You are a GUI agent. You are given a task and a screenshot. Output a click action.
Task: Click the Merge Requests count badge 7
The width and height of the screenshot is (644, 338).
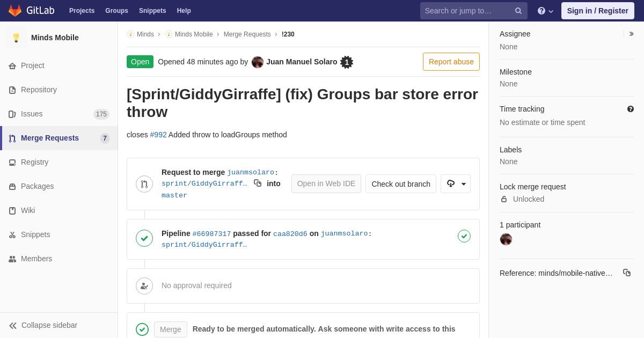click(105, 138)
